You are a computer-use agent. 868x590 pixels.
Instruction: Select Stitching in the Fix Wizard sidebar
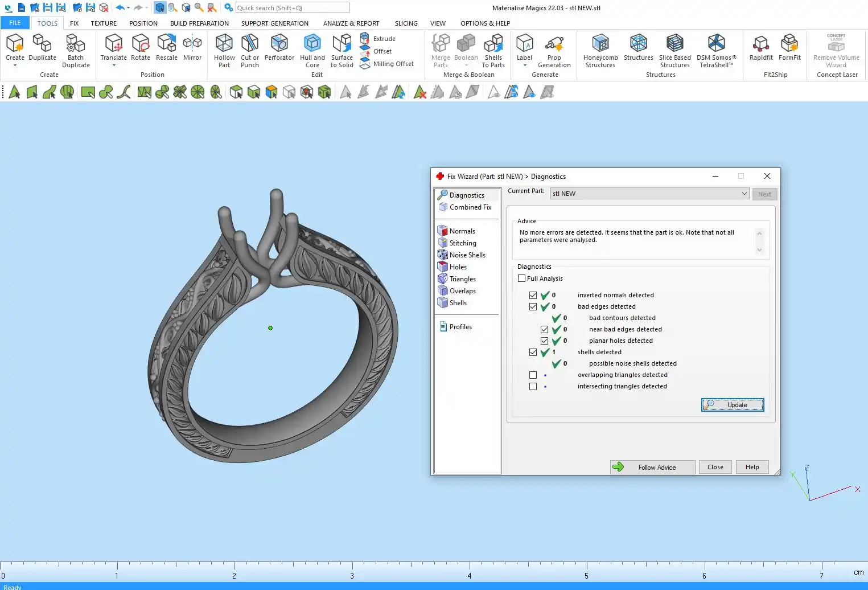(x=462, y=243)
